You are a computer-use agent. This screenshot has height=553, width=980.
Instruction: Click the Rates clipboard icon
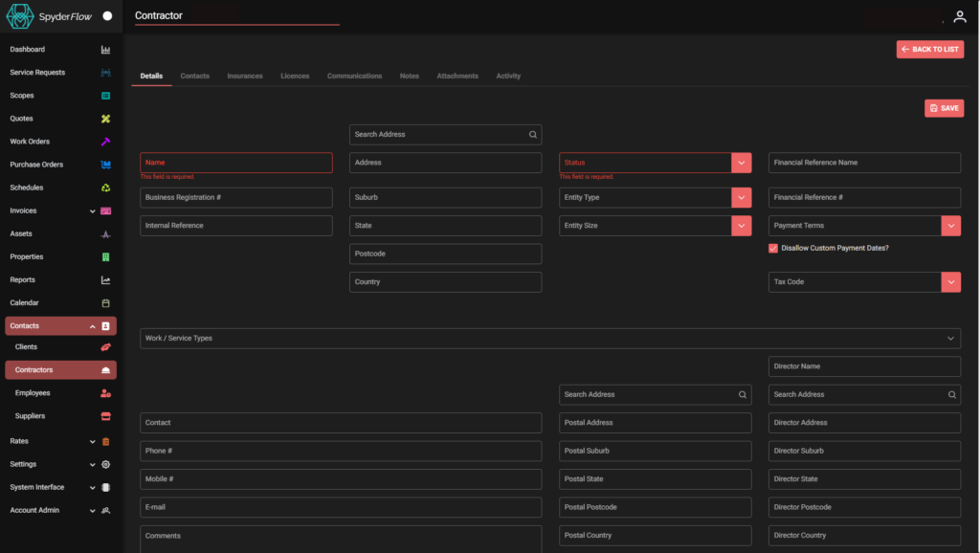(x=105, y=441)
